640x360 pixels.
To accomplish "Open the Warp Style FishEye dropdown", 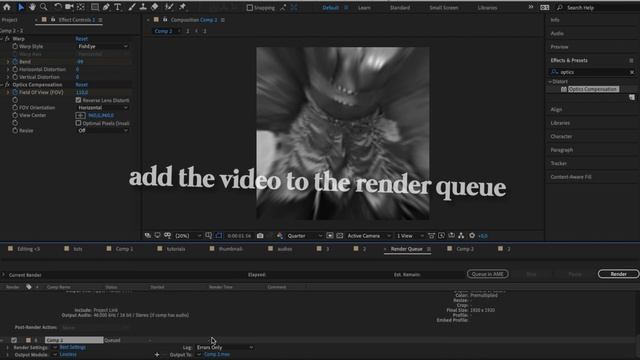I will pos(102,47).
